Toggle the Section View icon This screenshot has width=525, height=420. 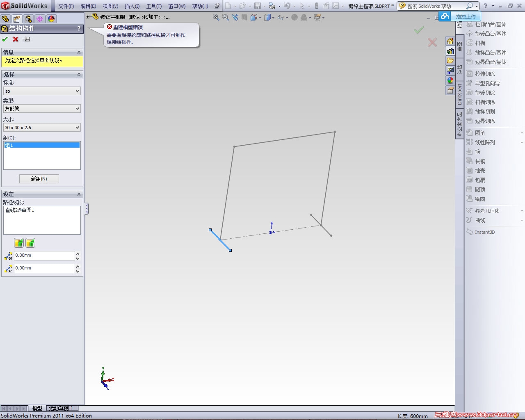point(244,17)
